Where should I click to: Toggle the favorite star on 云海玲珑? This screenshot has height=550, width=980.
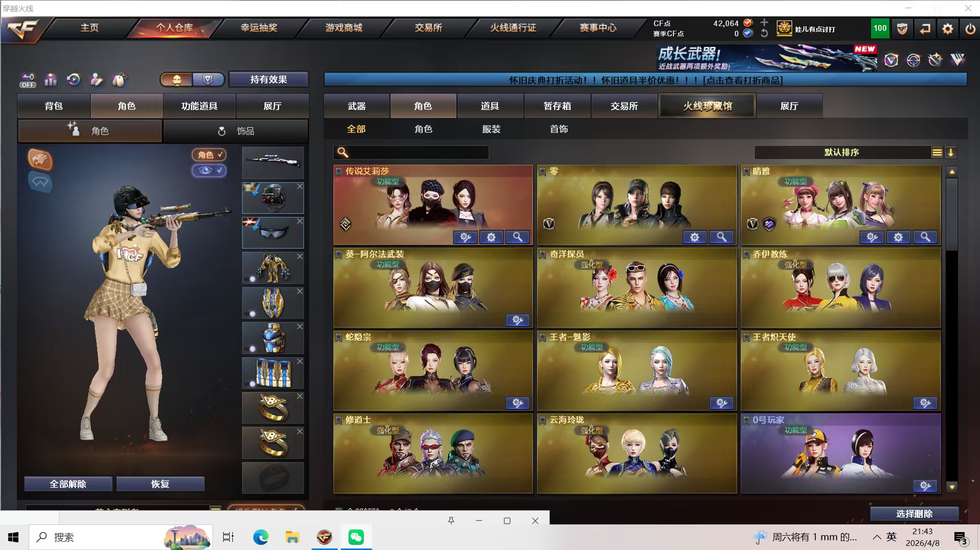tap(542, 420)
